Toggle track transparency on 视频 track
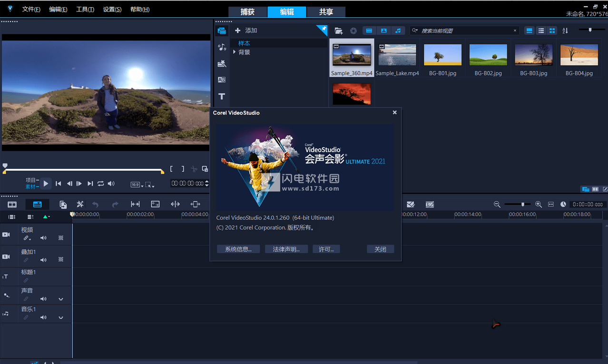The image size is (608, 364). coord(61,238)
